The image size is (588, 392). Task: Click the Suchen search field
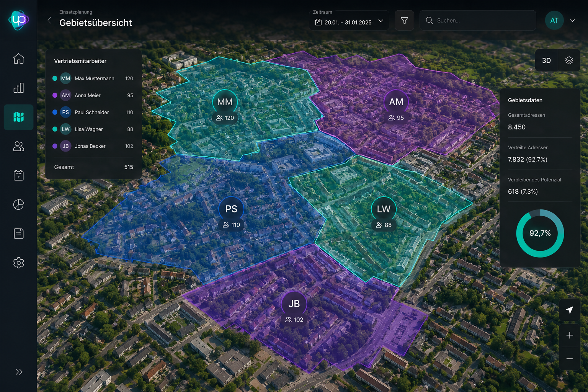478,20
